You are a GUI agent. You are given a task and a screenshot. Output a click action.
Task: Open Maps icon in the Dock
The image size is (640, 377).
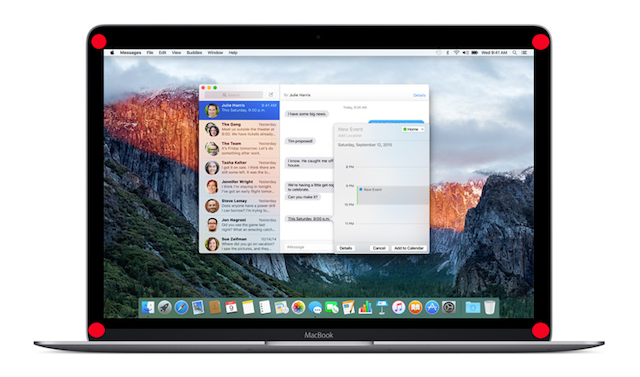point(282,307)
